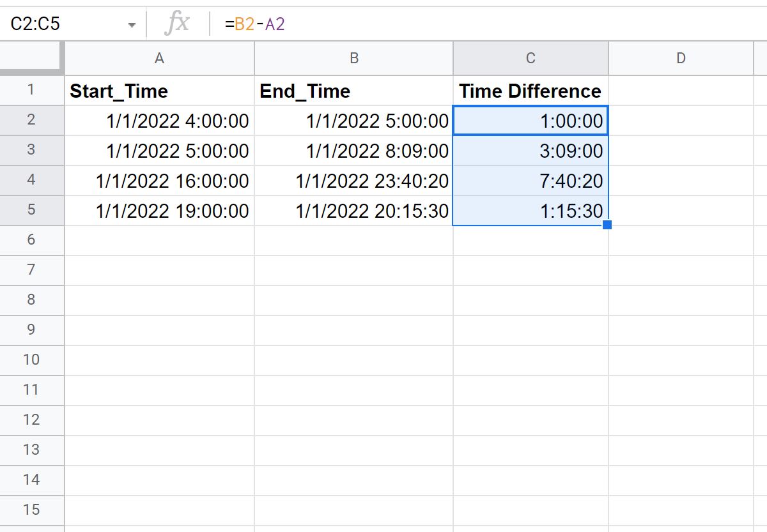Select empty cell A6
Viewport: 767px width, 532px height.
pyautogui.click(x=159, y=240)
